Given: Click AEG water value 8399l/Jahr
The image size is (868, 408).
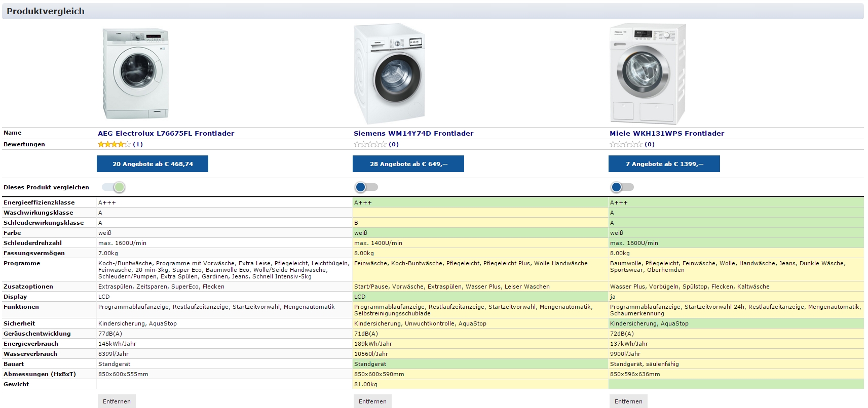Looking at the screenshot, I should (114, 354).
